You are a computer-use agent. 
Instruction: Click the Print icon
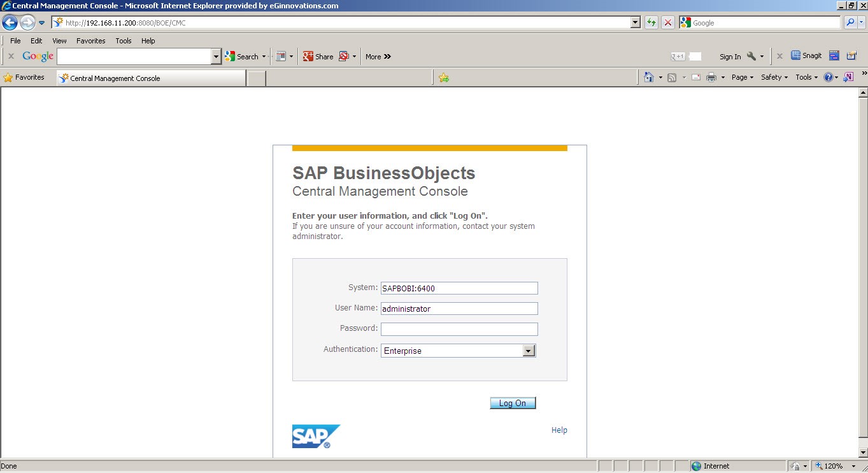click(x=711, y=77)
